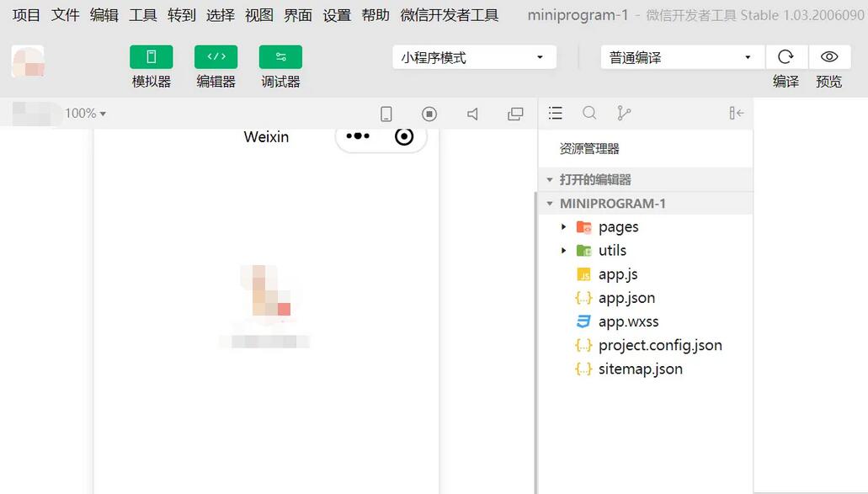The height and width of the screenshot is (494, 868).
Task: Click the explorer panel vertical scrollbar
Action: 535,343
